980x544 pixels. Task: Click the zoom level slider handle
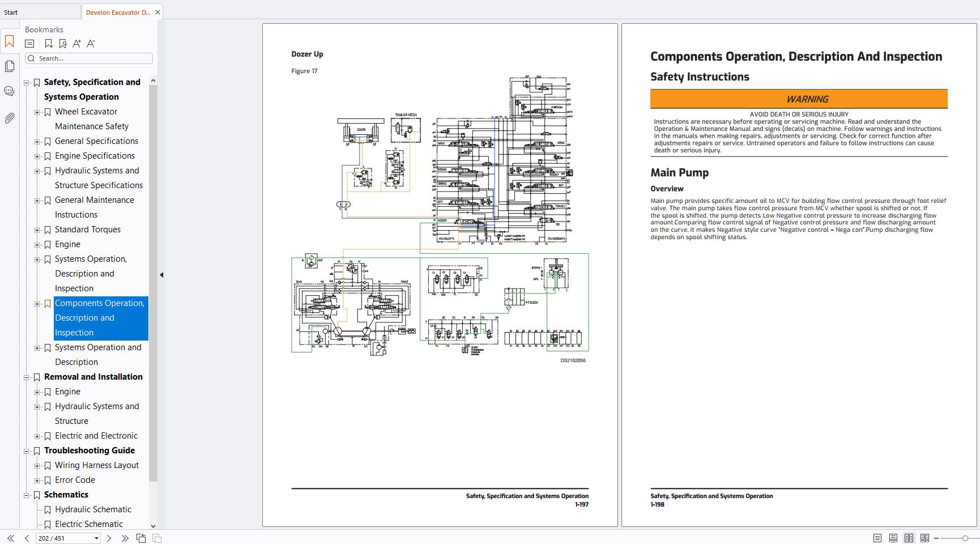(965, 538)
